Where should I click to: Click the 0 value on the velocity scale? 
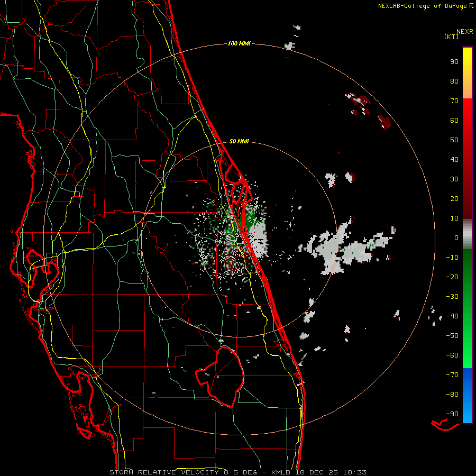pos(456,237)
